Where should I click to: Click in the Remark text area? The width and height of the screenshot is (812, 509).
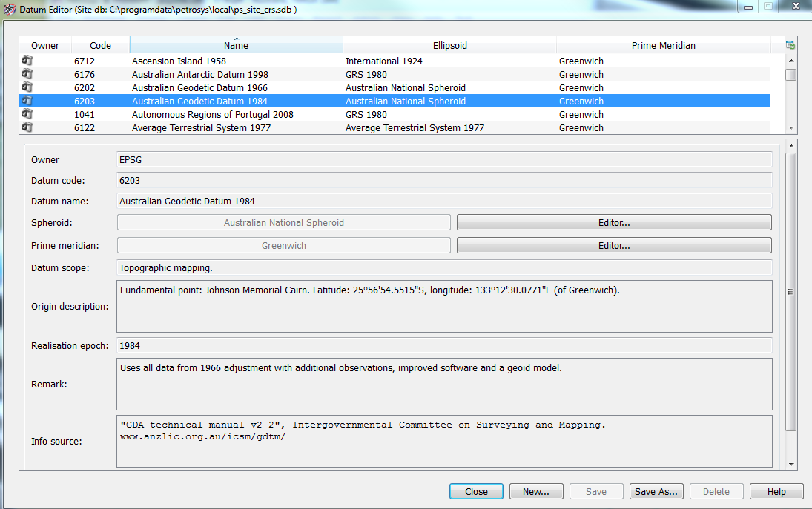444,384
